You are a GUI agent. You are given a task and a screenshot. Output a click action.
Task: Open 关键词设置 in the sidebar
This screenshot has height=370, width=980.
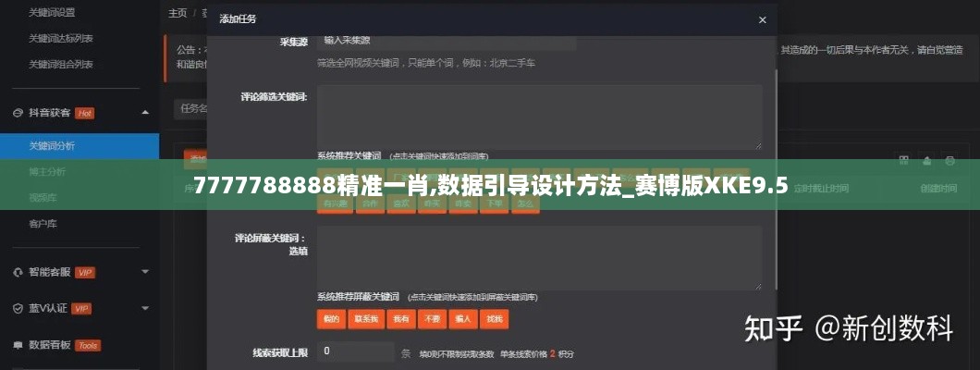[x=52, y=13]
